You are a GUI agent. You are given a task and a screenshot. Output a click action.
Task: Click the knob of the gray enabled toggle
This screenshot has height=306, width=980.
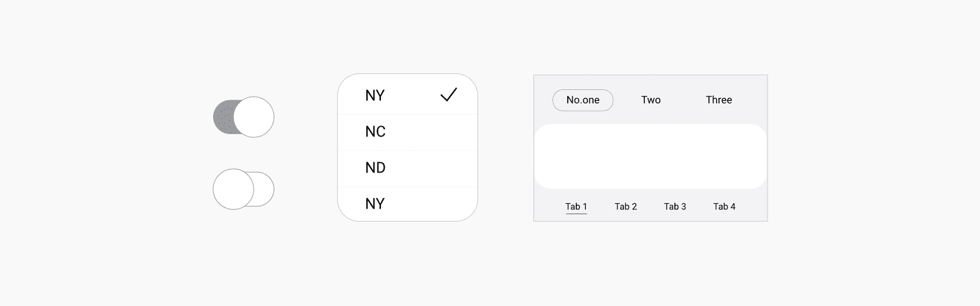[254, 117]
